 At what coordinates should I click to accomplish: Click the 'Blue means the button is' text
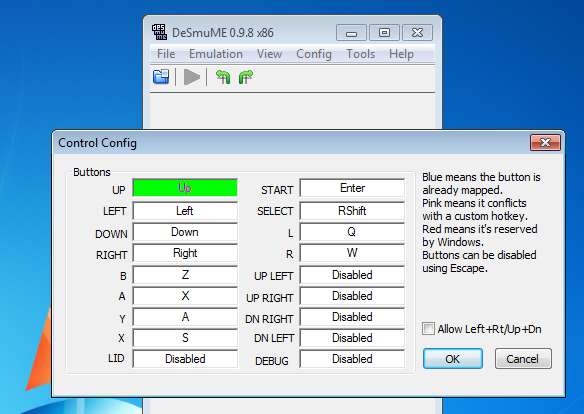[x=481, y=177]
